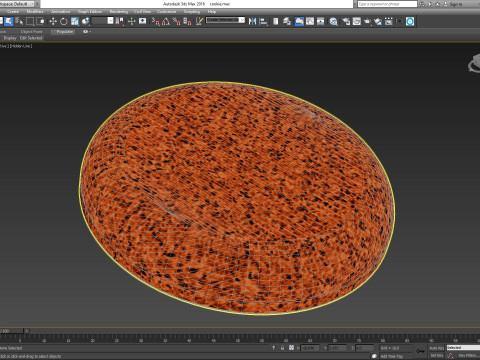This screenshot has height=360, width=480.
Task: Activate Select and Scale tool
Action: 75,22
